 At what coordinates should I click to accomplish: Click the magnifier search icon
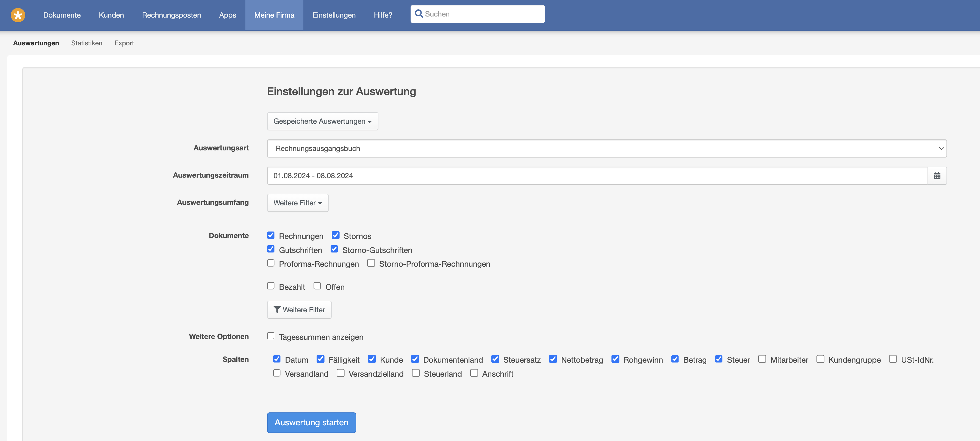click(x=419, y=14)
